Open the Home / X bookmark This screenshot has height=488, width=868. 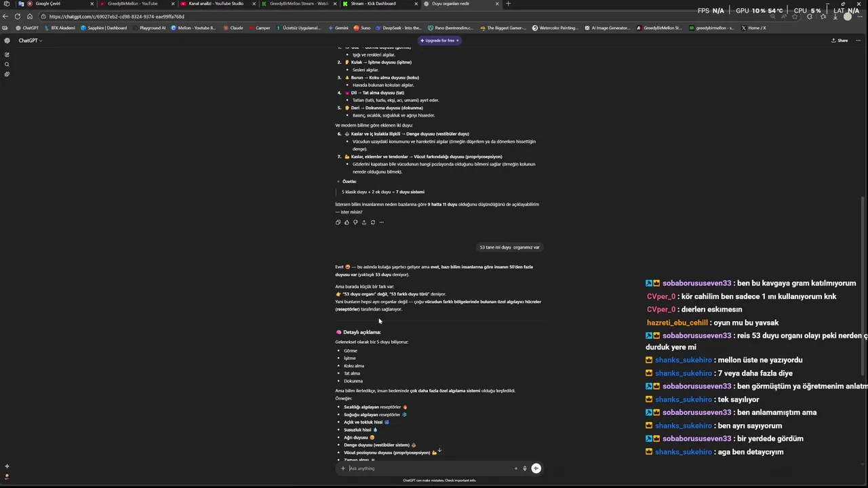753,28
